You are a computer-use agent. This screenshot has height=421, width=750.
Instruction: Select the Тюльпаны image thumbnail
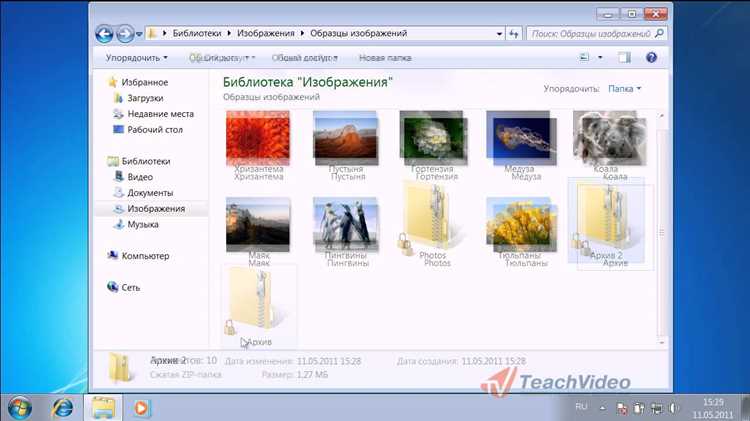point(521,224)
